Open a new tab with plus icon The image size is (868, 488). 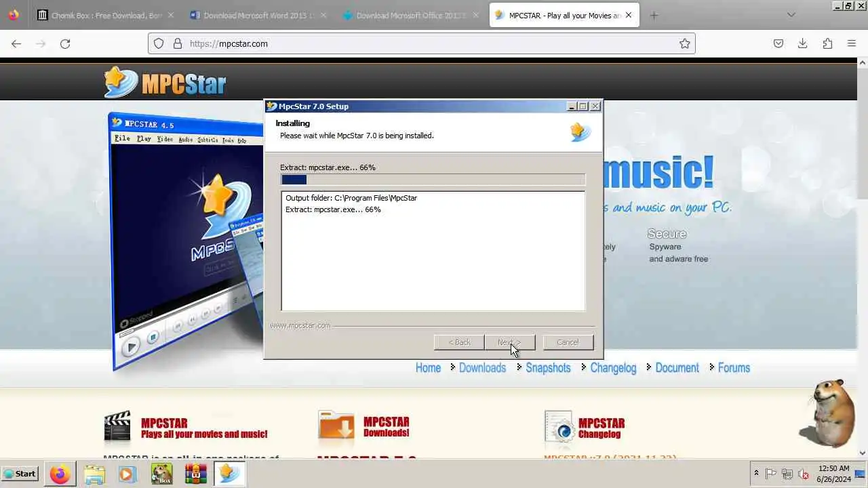coord(654,15)
